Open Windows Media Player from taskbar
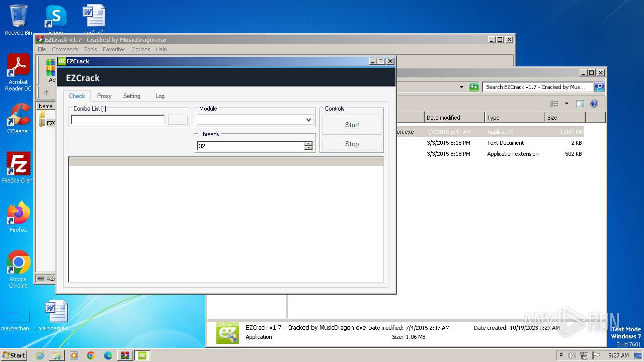Screen dimensions: 644x362 coord(74,355)
